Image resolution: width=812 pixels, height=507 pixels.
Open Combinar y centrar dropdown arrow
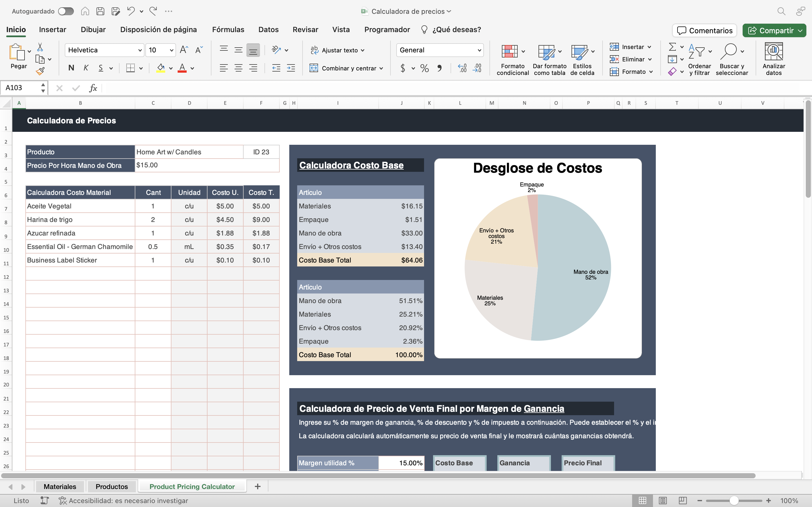(x=381, y=68)
